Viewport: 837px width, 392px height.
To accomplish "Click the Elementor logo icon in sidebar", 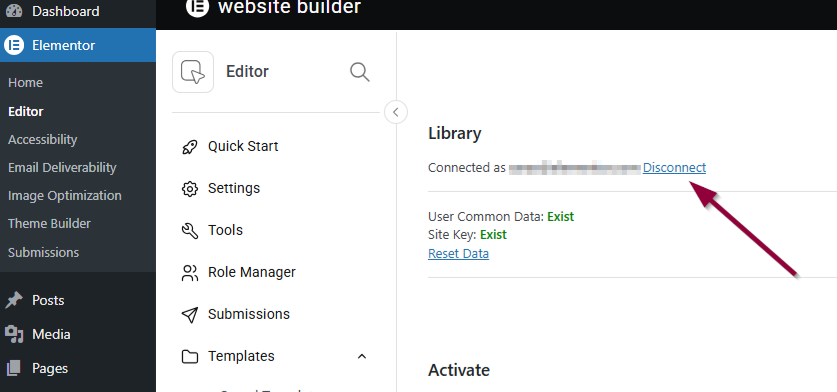I will point(14,45).
